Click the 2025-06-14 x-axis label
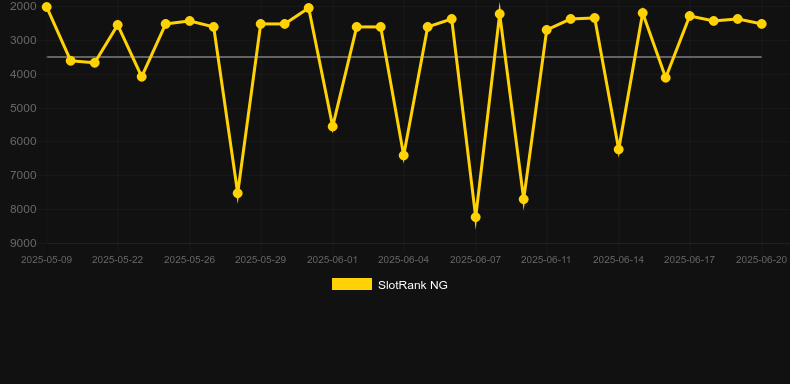The image size is (790, 384). [x=619, y=260]
